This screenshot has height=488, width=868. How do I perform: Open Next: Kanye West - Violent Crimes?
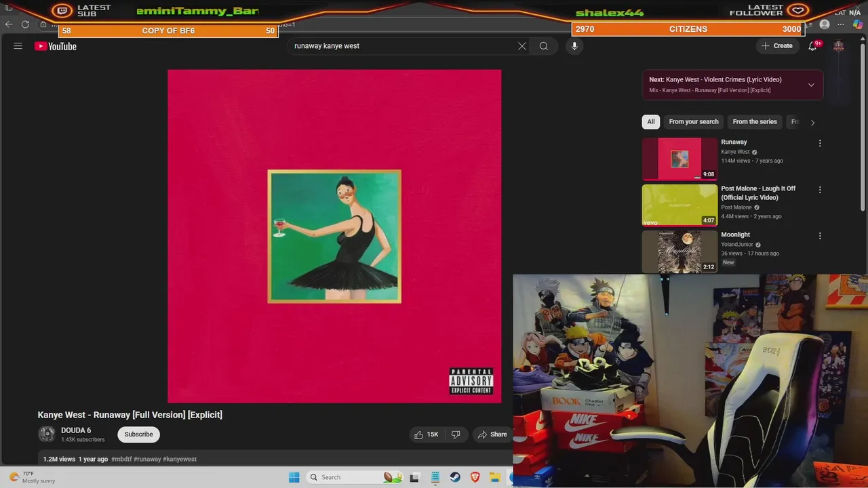point(715,79)
